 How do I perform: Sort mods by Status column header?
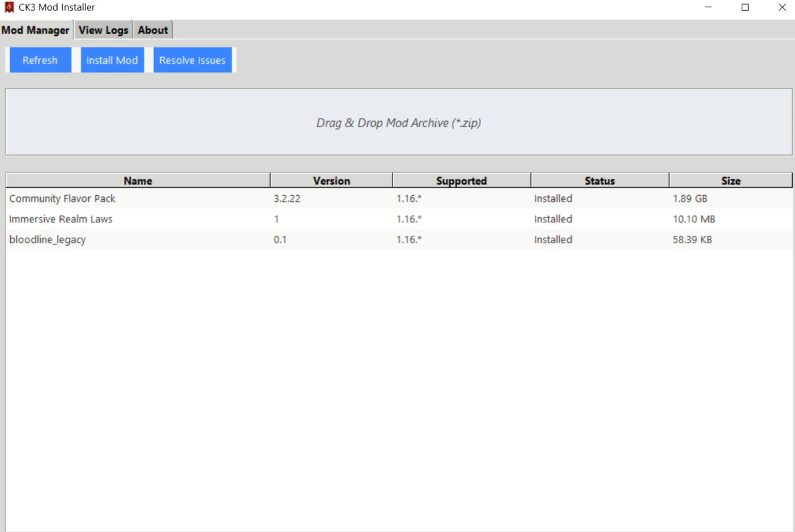coord(599,181)
